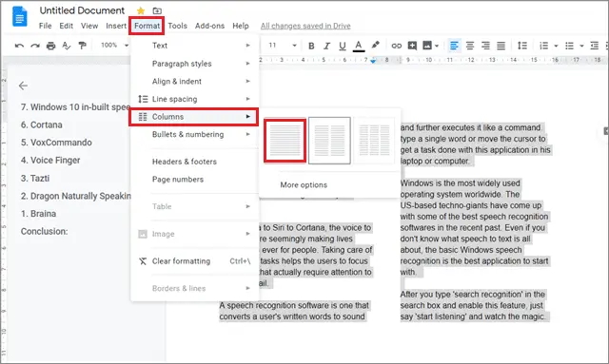Image resolution: width=609 pixels, height=364 pixels.
Task: Open the highlight color tool
Action: [375, 45]
